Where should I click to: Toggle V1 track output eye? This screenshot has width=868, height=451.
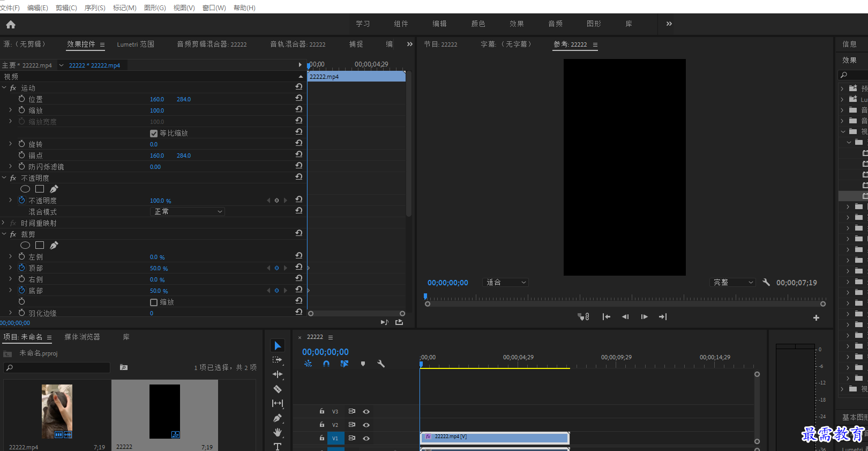[x=366, y=438]
